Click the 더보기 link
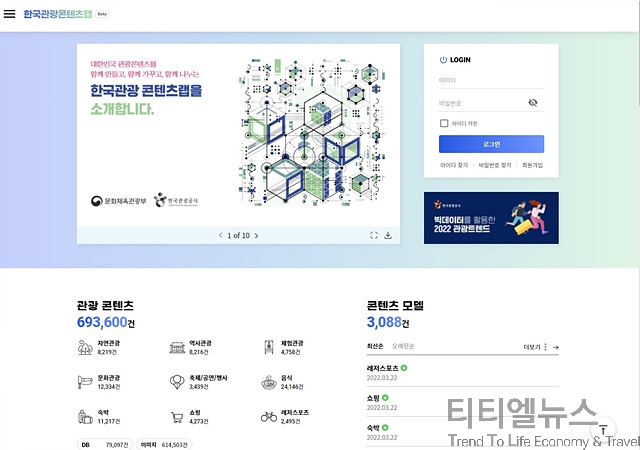 (x=531, y=347)
